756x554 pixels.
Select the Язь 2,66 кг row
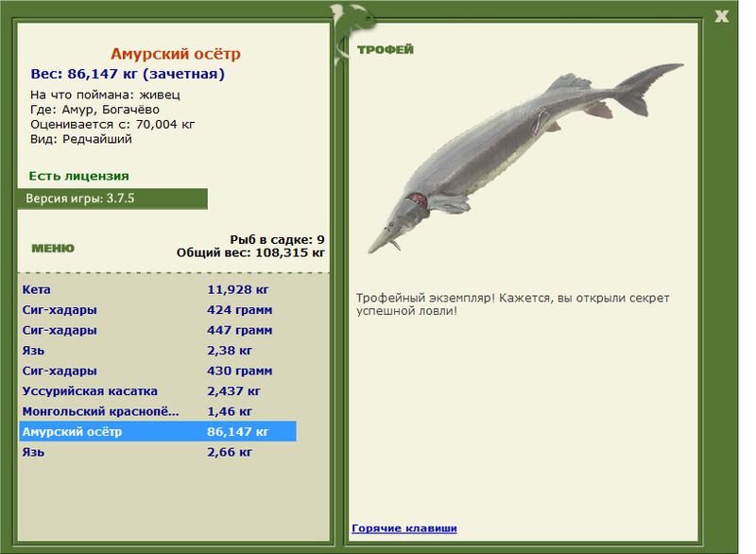click(x=158, y=452)
